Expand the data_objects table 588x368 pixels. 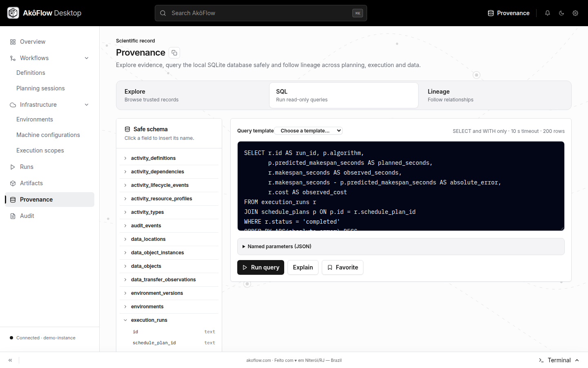click(169, 266)
